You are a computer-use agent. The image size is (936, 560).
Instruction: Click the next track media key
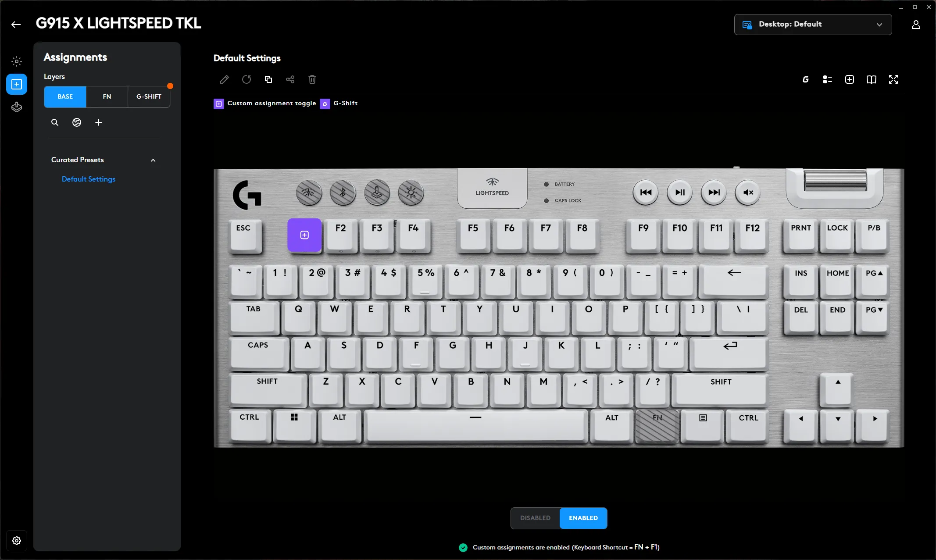(x=714, y=193)
